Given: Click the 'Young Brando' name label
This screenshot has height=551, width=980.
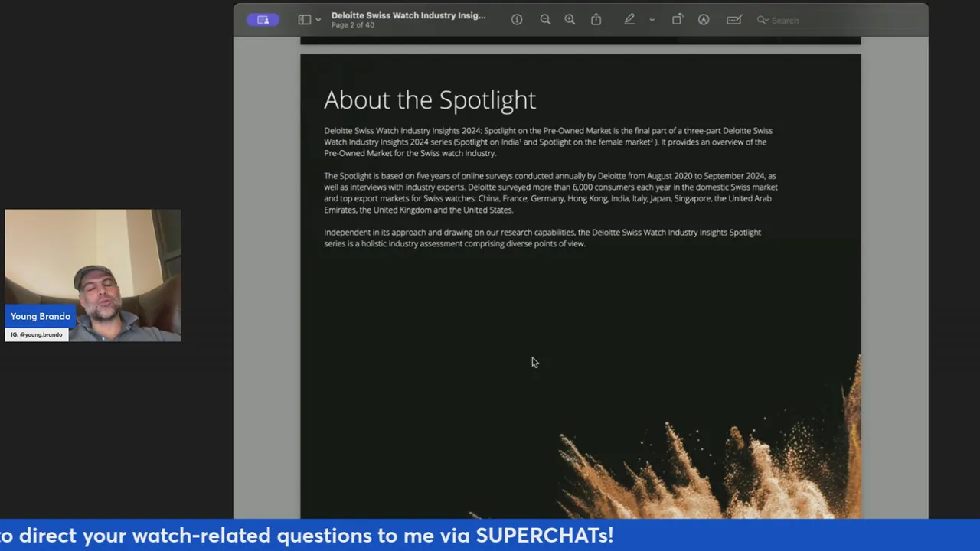Looking at the screenshot, I should [x=40, y=316].
